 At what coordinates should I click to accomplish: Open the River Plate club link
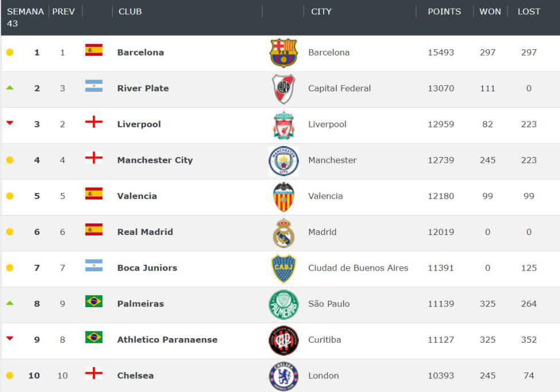tap(143, 88)
